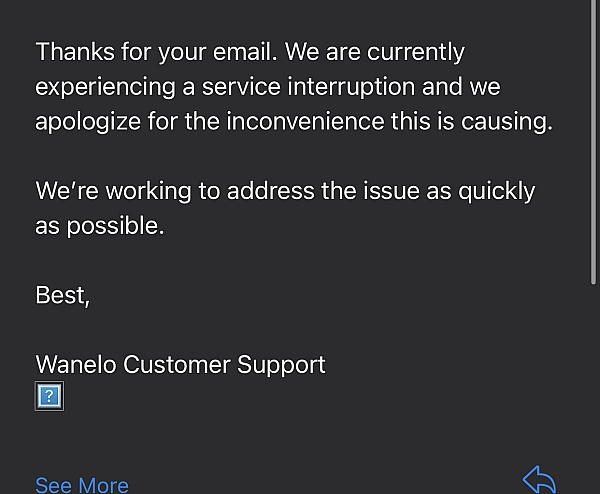600x494 pixels.
Task: Tap the broken image question mark placeholder
Action: [49, 396]
